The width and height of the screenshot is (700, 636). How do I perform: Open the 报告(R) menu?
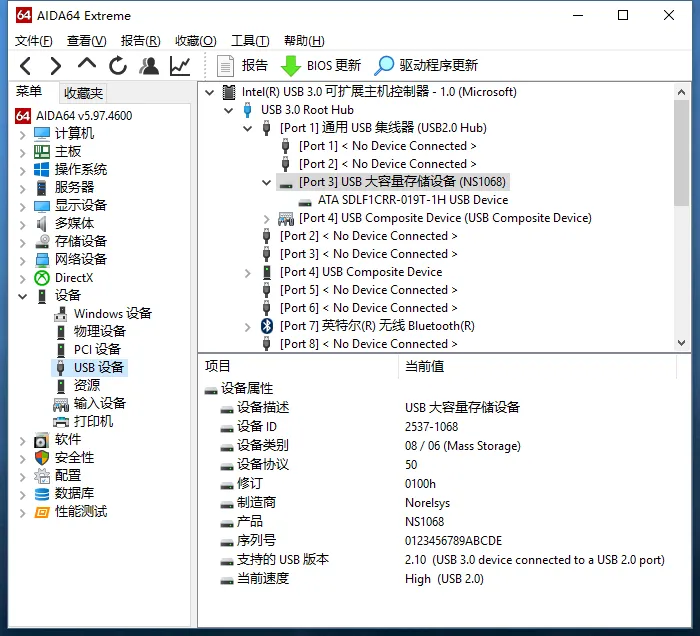point(141,41)
